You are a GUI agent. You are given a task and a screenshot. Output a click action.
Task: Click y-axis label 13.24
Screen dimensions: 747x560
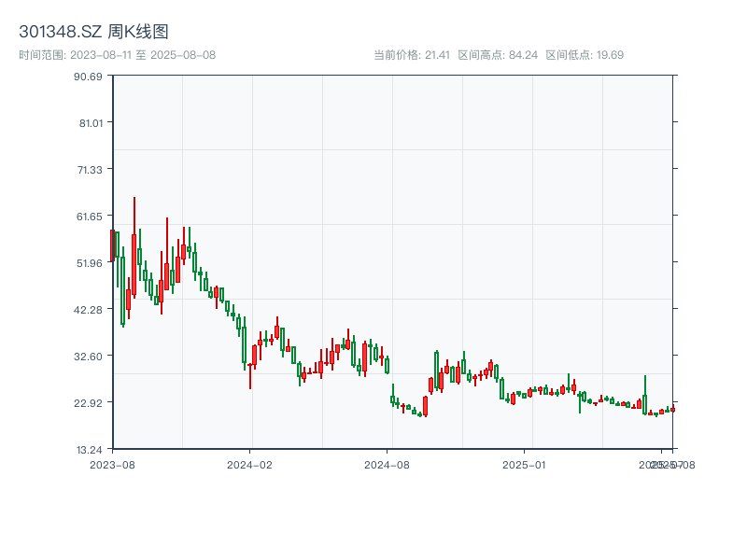coord(89,450)
